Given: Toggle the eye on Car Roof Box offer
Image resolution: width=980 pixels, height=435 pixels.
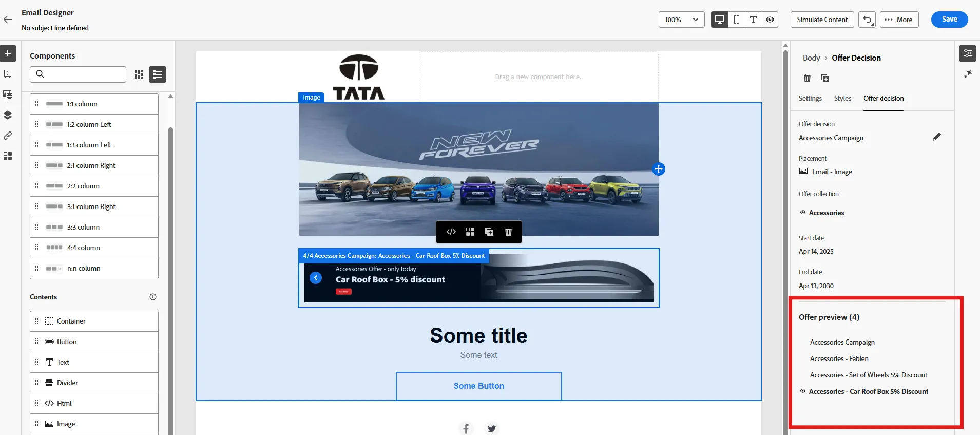Looking at the screenshot, I should point(803,391).
